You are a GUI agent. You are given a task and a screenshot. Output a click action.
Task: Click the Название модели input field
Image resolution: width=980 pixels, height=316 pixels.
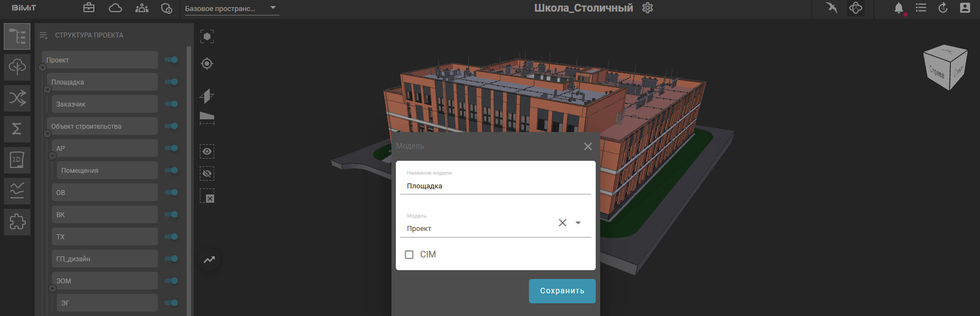coord(495,186)
